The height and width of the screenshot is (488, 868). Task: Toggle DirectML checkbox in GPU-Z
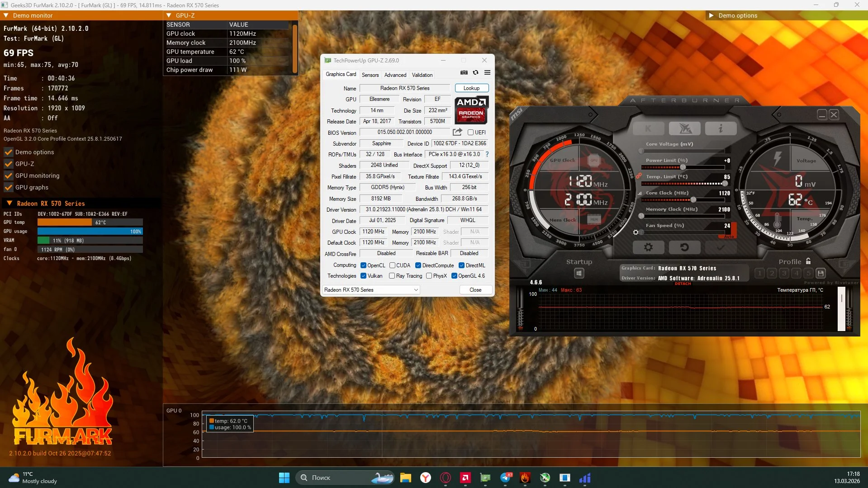(x=461, y=265)
